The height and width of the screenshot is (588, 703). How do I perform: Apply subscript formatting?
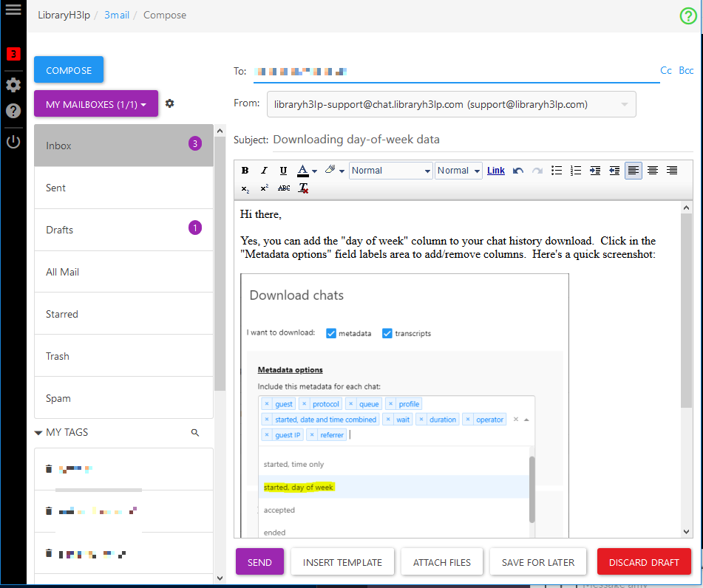pos(245,188)
